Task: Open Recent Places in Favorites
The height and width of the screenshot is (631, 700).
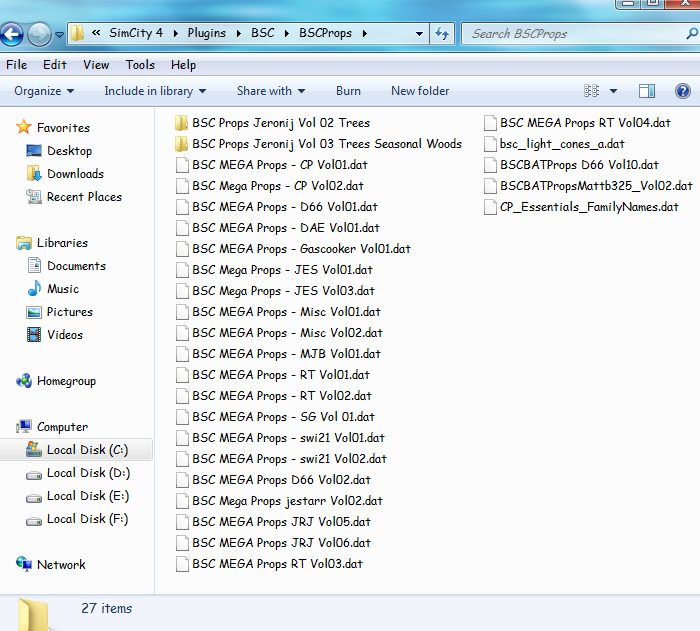Action: pos(84,197)
